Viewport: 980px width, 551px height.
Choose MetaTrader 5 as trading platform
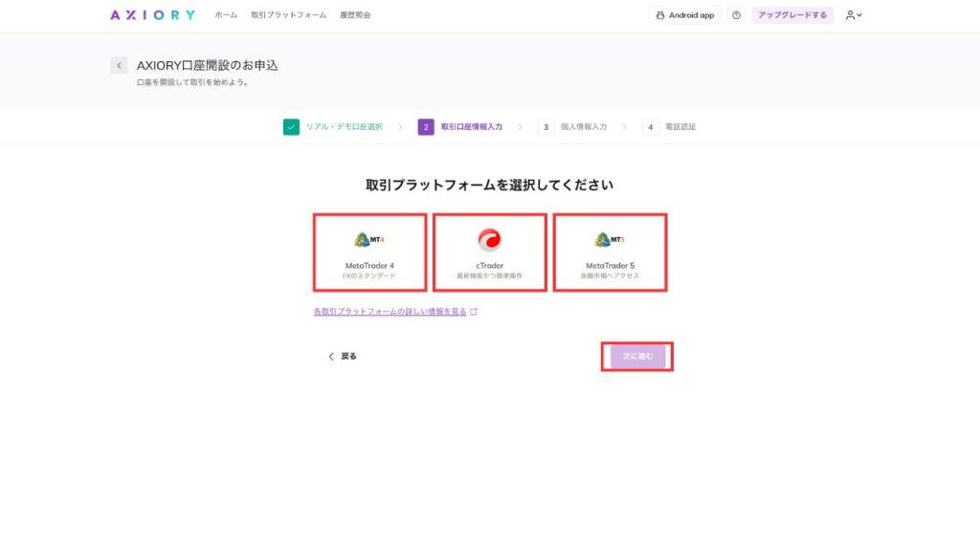click(x=610, y=251)
